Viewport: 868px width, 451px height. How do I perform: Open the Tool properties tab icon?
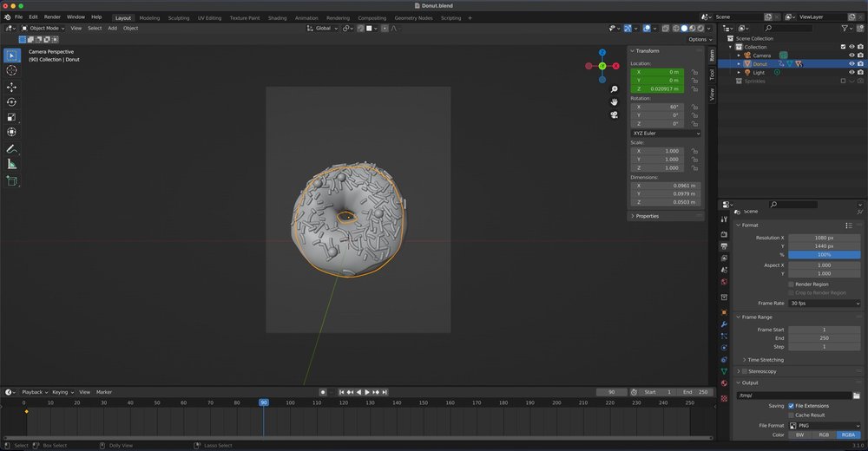724,219
